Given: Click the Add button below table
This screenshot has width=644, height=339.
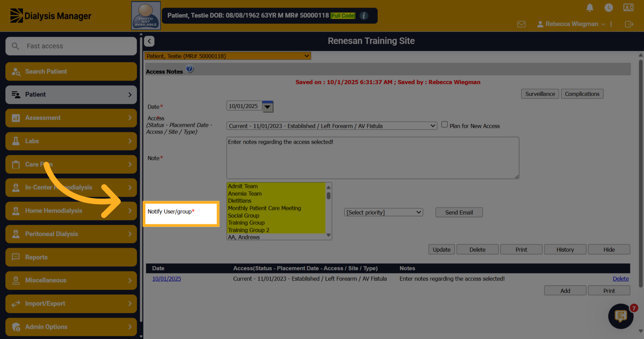Looking at the screenshot, I should (x=565, y=290).
